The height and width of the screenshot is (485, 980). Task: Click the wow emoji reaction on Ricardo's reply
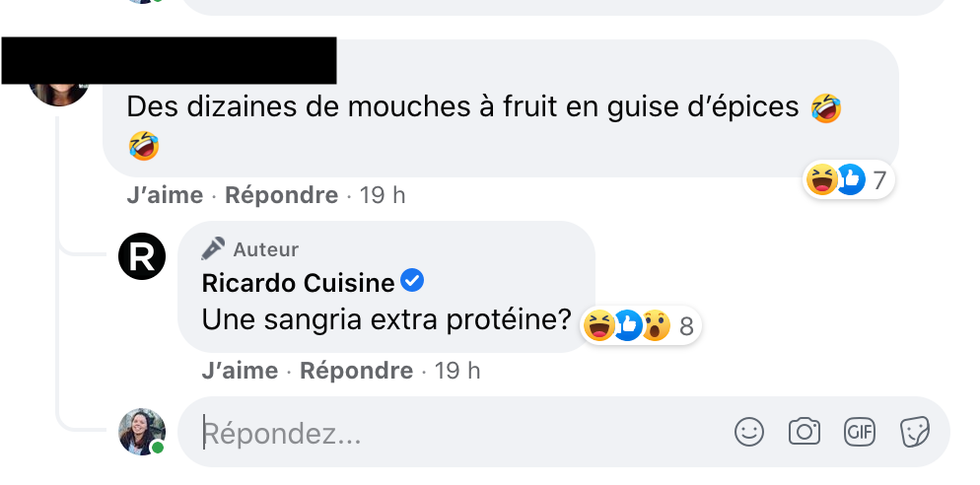coord(656,326)
